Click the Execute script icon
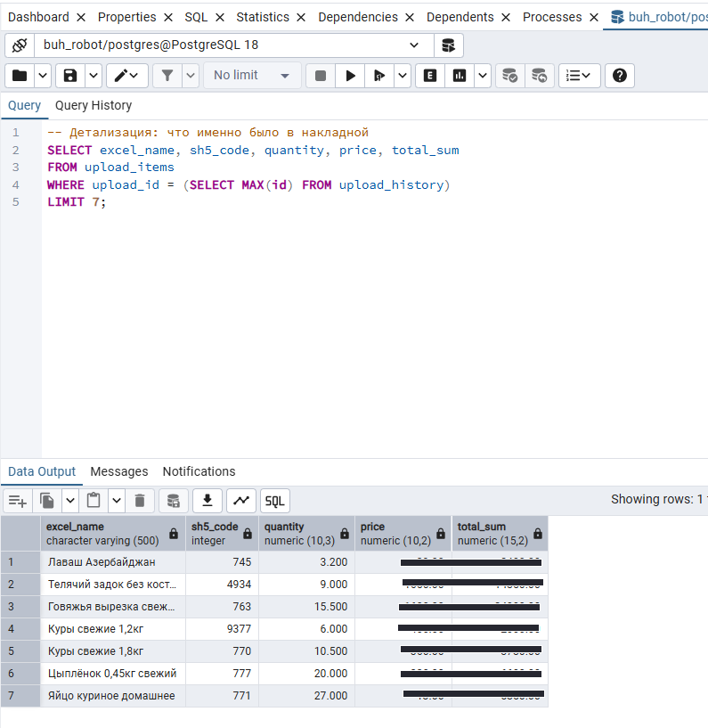This screenshot has height=728, width=708. tap(379, 76)
